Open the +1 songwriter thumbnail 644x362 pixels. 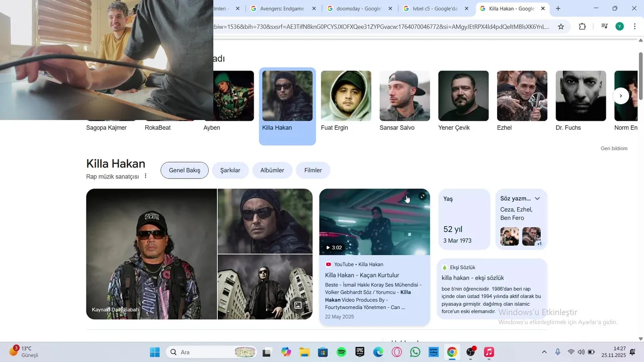click(x=531, y=236)
